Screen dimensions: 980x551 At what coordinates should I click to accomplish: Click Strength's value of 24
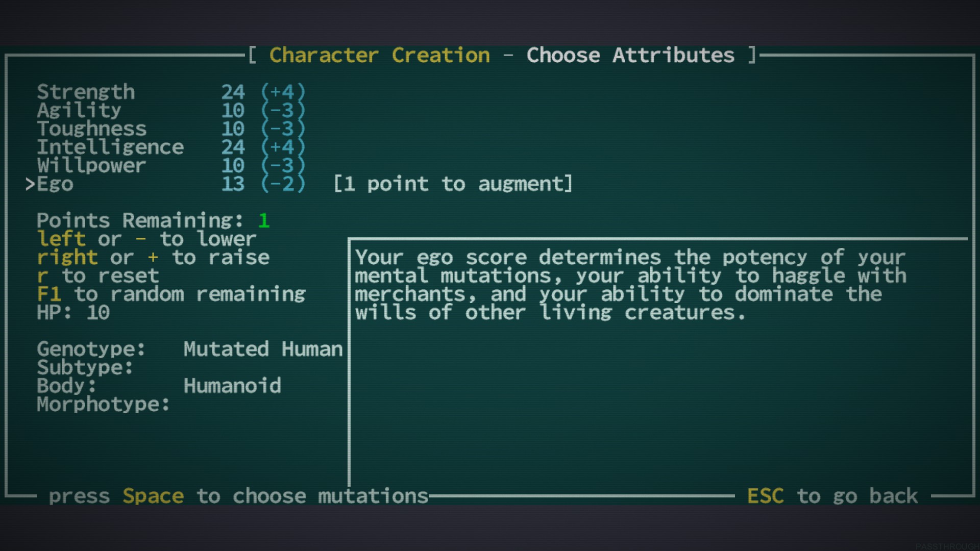pos(233,92)
